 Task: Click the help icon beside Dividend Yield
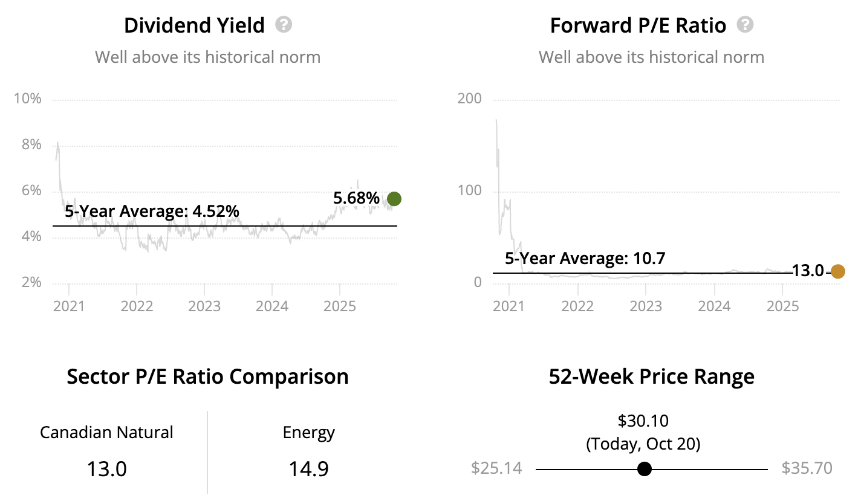click(284, 25)
